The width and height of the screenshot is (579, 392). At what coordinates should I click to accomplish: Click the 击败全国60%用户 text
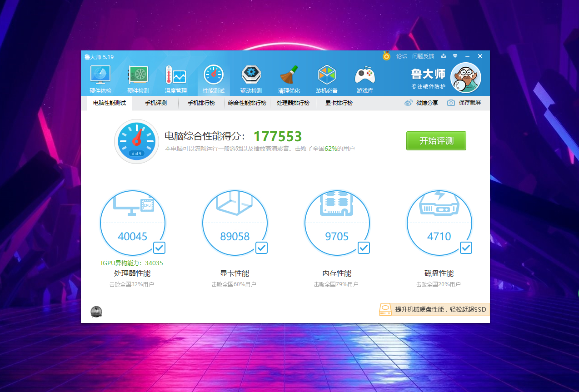tap(234, 285)
